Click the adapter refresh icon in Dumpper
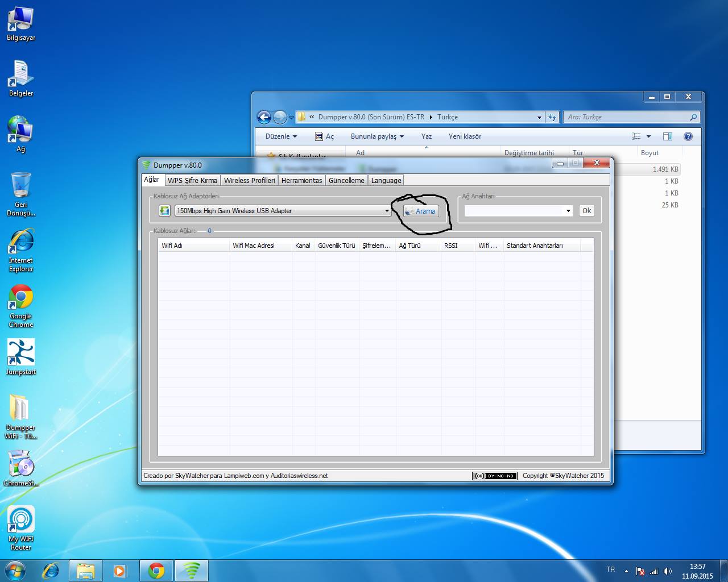This screenshot has width=728, height=582. coord(164,211)
